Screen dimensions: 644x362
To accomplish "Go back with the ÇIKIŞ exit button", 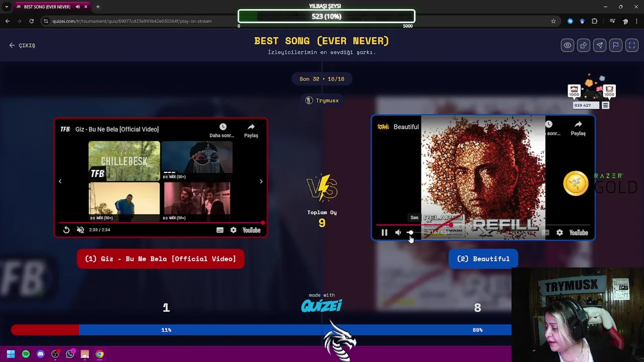I will pyautogui.click(x=22, y=45).
